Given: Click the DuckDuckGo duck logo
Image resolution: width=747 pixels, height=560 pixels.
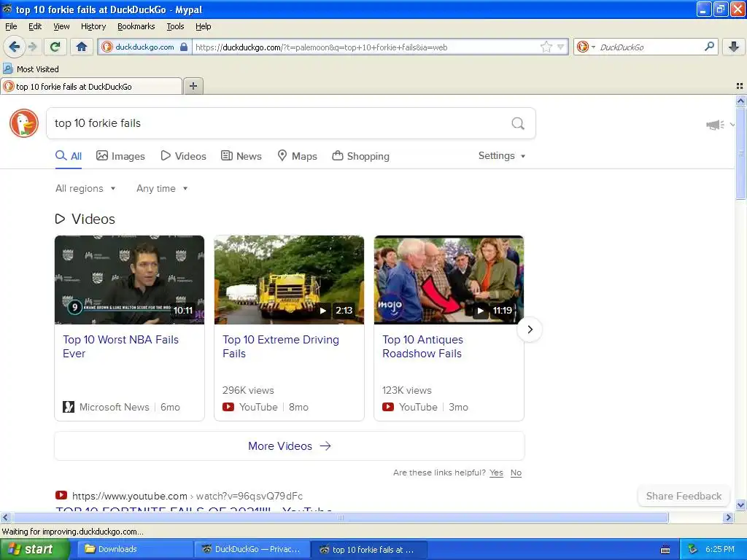Looking at the screenshot, I should [x=24, y=123].
